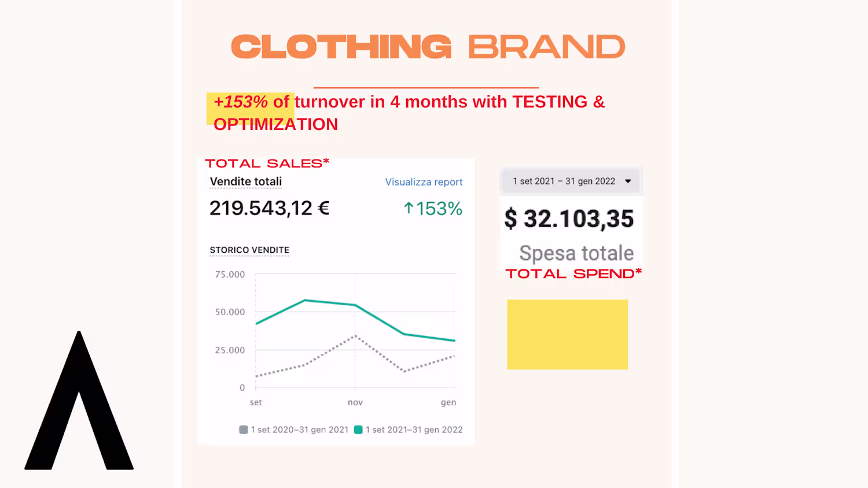
Task: Select the '1 set 2021 – 31 gen 2022' date range box
Action: coord(564,182)
